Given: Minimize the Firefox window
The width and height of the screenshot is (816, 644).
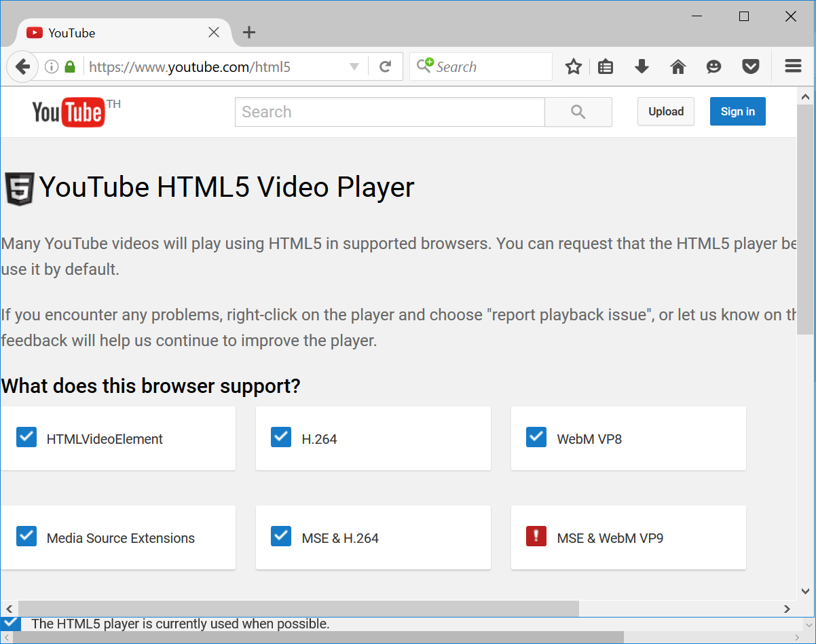Looking at the screenshot, I should [697, 16].
